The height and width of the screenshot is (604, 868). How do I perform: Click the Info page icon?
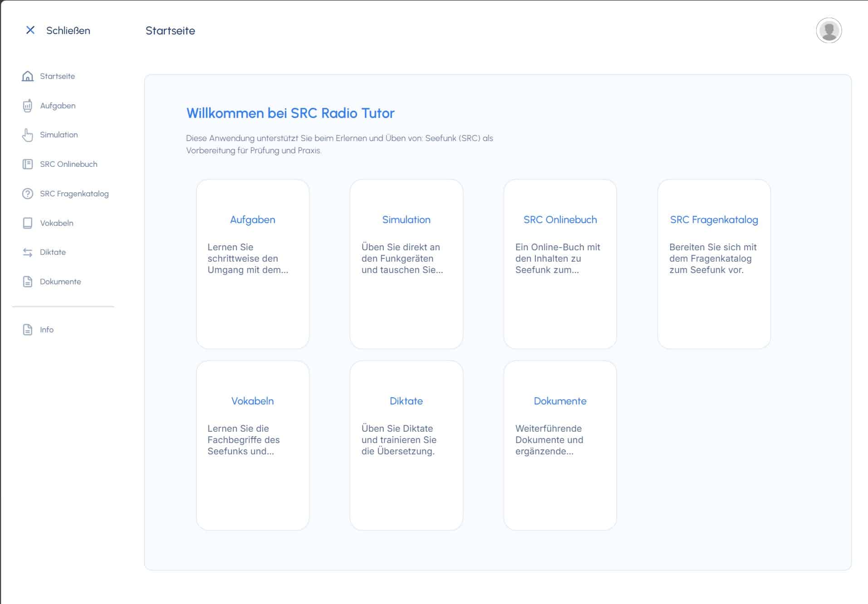click(x=28, y=330)
